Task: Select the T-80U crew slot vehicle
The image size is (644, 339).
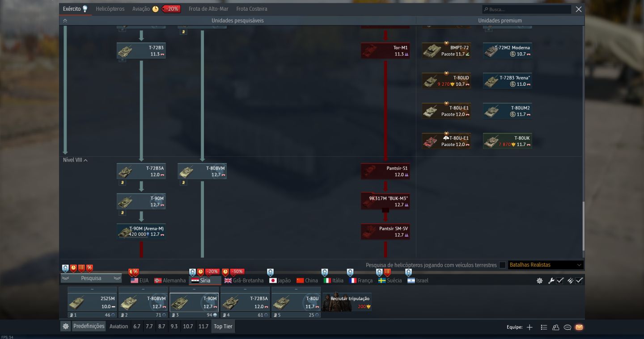Action: pyautogui.click(x=296, y=302)
